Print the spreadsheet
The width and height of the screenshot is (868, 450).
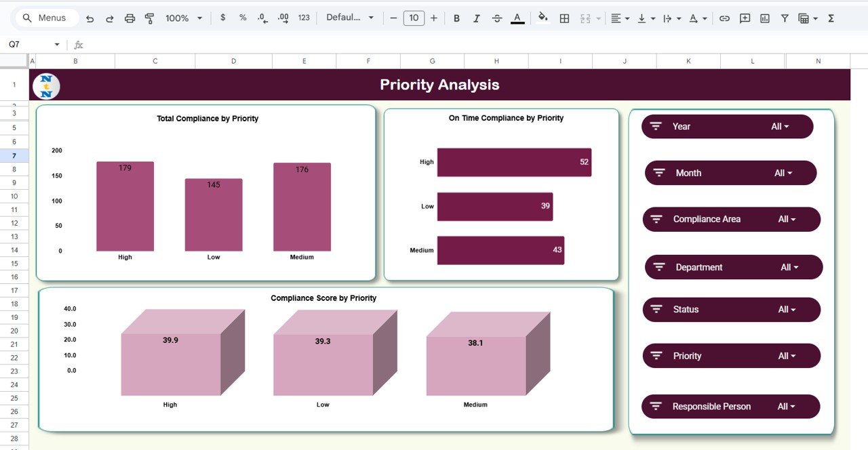(130, 18)
